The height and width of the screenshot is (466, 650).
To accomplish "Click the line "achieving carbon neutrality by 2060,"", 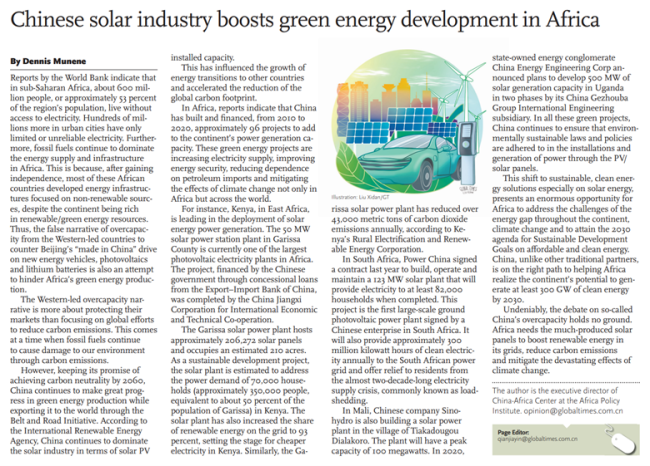I will tap(77, 380).
